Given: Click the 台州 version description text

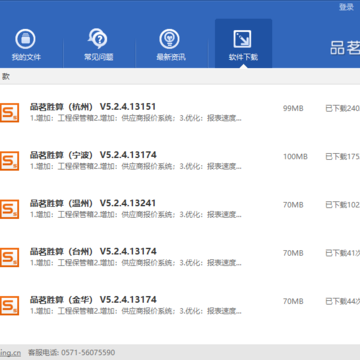Looking at the screenshot, I should (136, 263).
